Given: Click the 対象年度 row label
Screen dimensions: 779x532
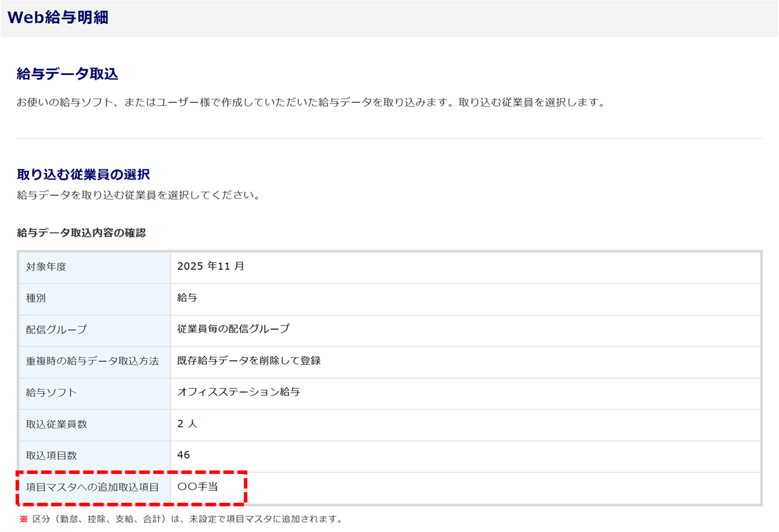Looking at the screenshot, I should [x=46, y=267].
